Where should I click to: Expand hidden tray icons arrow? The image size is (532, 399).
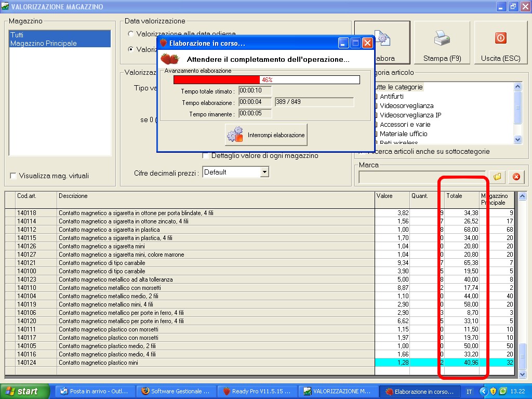pos(484,391)
